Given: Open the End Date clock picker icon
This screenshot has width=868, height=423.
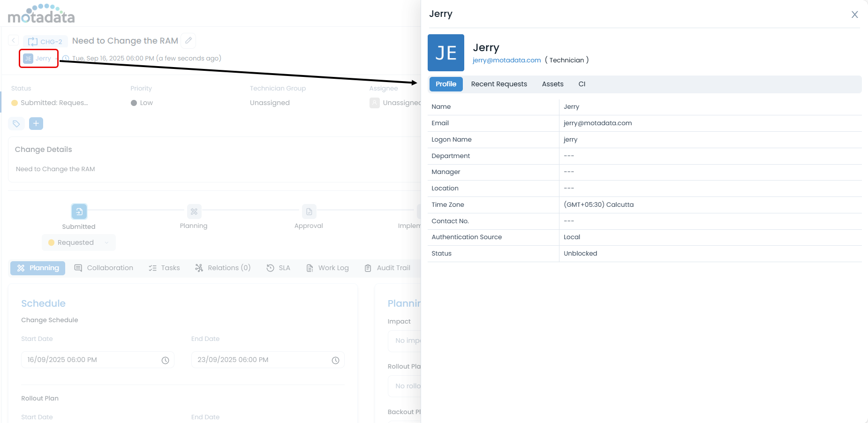Looking at the screenshot, I should point(335,360).
